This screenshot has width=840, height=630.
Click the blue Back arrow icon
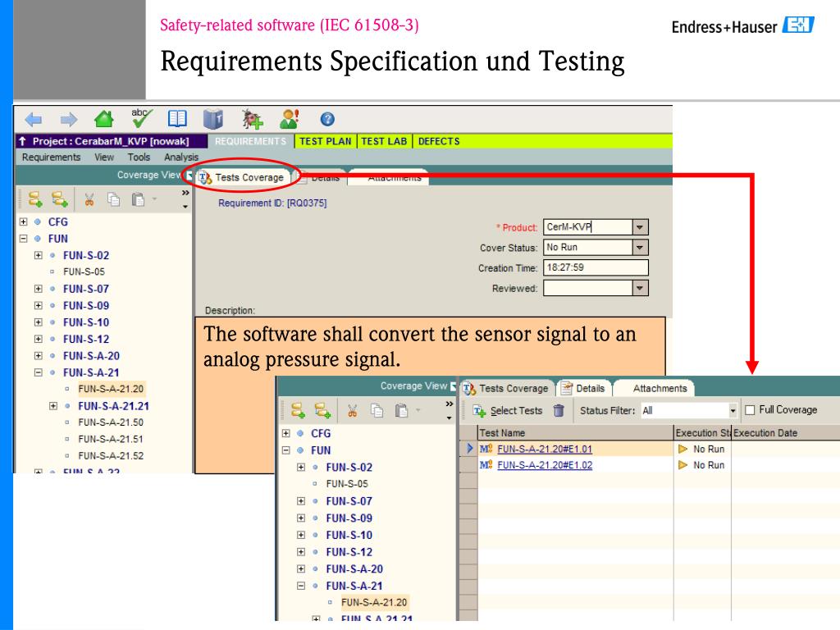click(33, 120)
